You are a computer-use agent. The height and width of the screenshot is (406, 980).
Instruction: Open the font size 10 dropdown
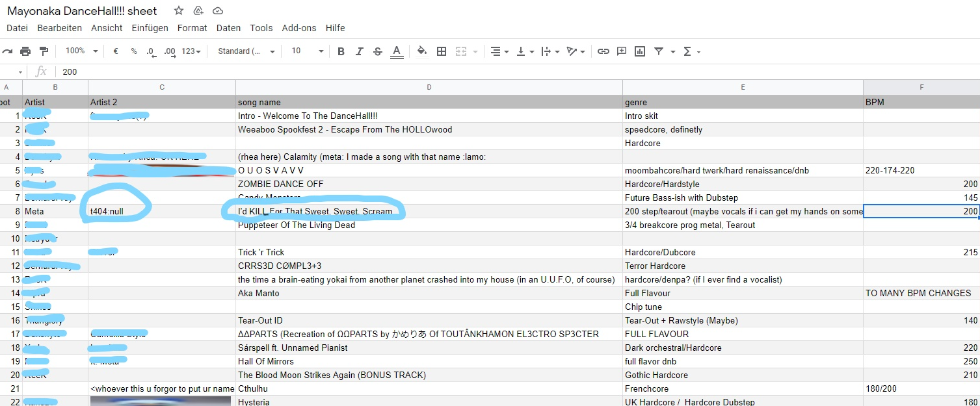pyautogui.click(x=307, y=51)
